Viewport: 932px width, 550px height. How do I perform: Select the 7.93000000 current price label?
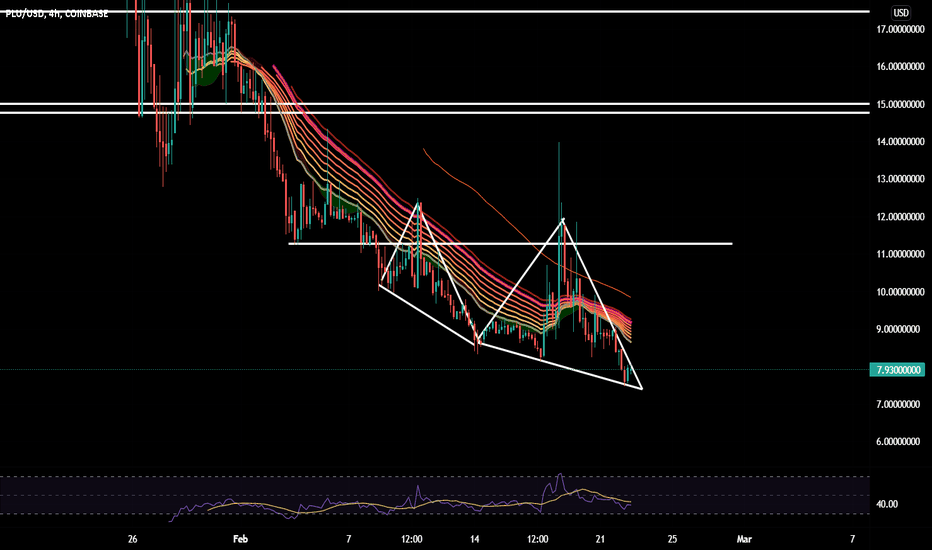tap(899, 370)
